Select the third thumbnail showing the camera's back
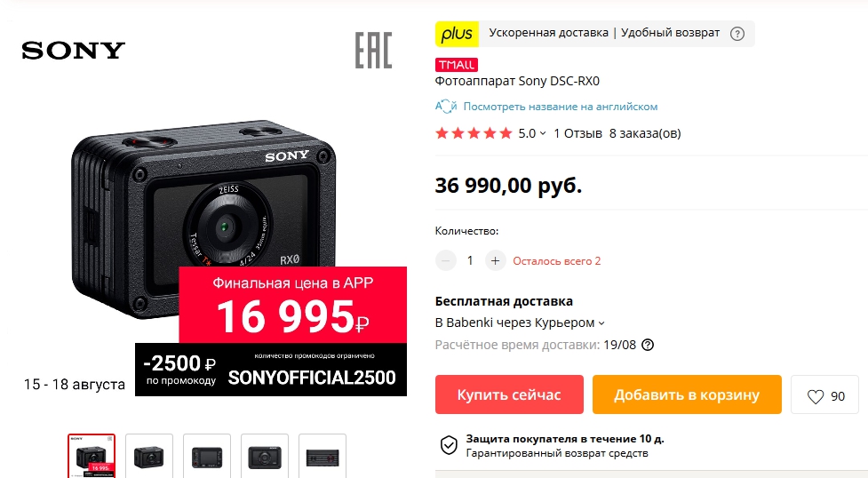This screenshot has height=478, width=868. (207, 456)
